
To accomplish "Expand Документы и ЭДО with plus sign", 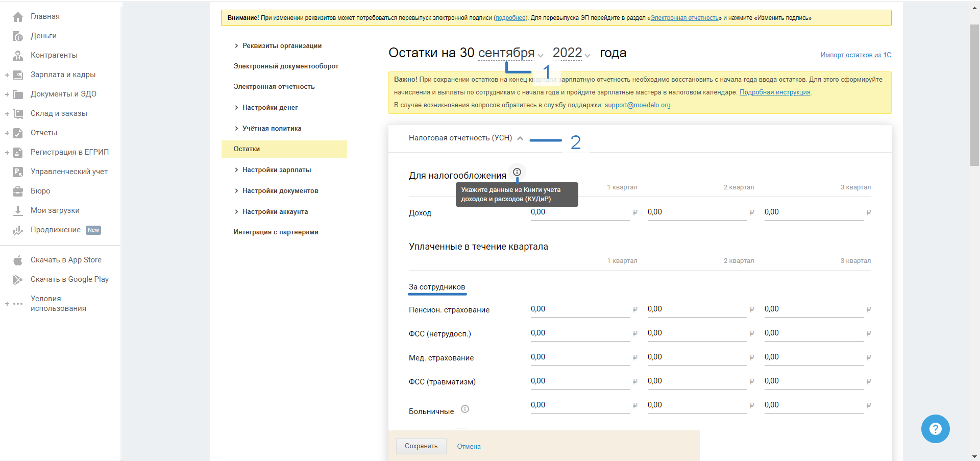I will pyautogui.click(x=7, y=94).
